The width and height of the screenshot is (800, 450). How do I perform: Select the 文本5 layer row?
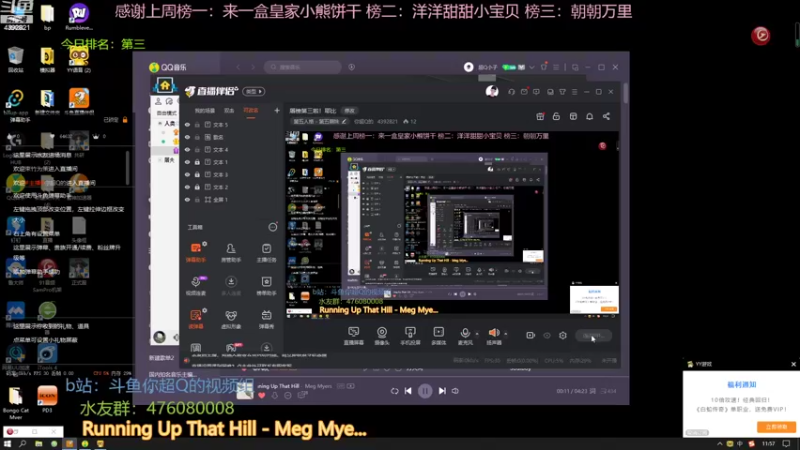coord(231,124)
